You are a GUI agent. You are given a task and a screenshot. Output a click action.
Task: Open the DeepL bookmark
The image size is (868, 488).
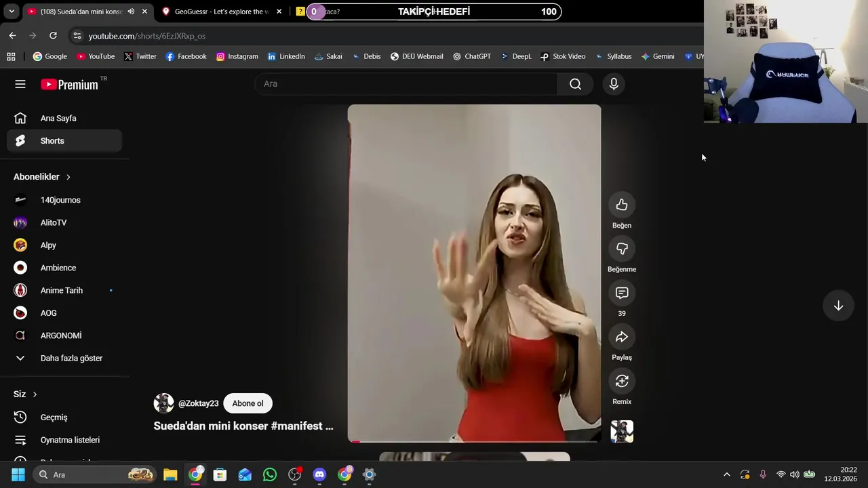tap(516, 56)
